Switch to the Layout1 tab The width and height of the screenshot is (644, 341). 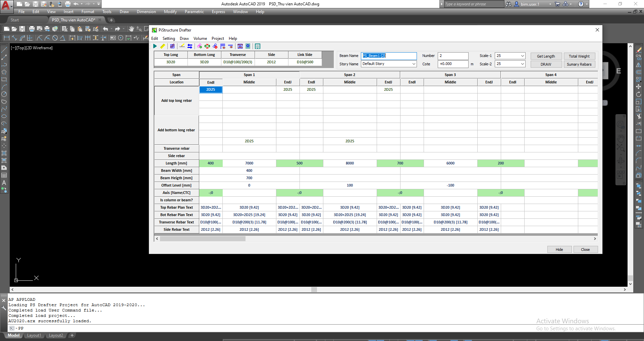tap(34, 335)
